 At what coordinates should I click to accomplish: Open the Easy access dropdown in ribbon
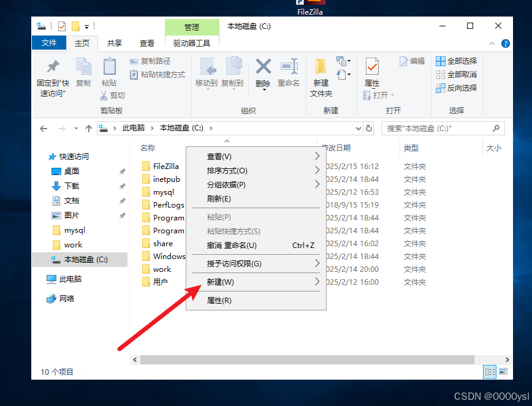point(344,74)
